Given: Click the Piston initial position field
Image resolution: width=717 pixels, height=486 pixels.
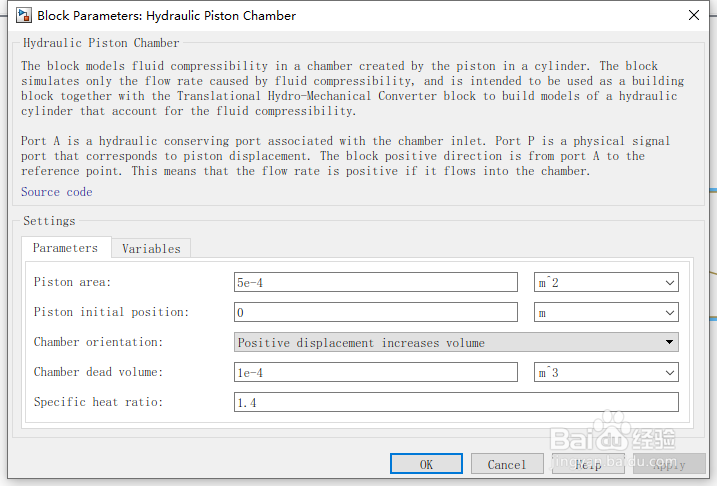Looking at the screenshot, I should click(x=375, y=313).
